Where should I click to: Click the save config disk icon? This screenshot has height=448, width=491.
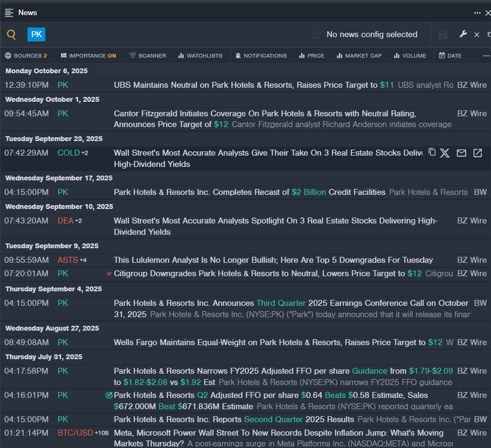click(442, 35)
